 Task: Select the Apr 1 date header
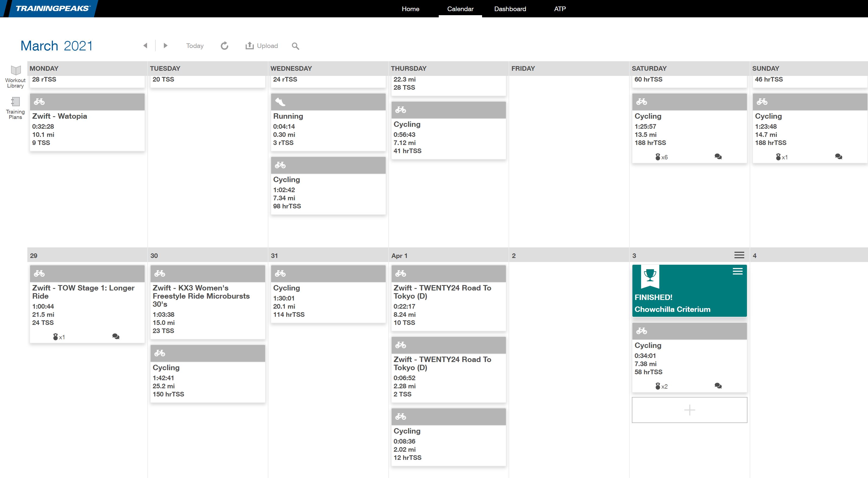pos(448,256)
